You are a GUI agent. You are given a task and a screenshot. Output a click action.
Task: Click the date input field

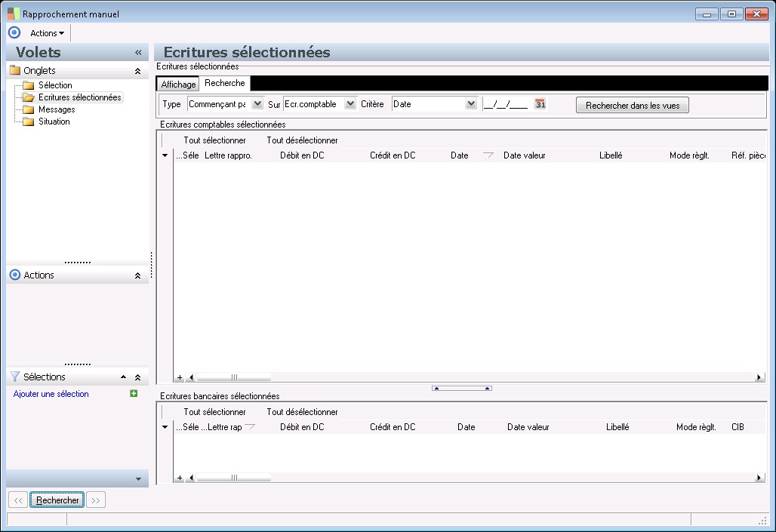tap(506, 104)
